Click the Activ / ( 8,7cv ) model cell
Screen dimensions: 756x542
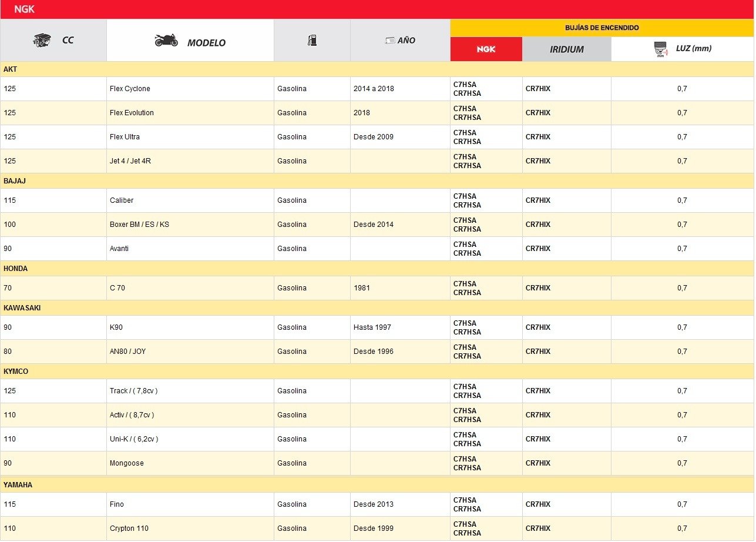(x=190, y=415)
